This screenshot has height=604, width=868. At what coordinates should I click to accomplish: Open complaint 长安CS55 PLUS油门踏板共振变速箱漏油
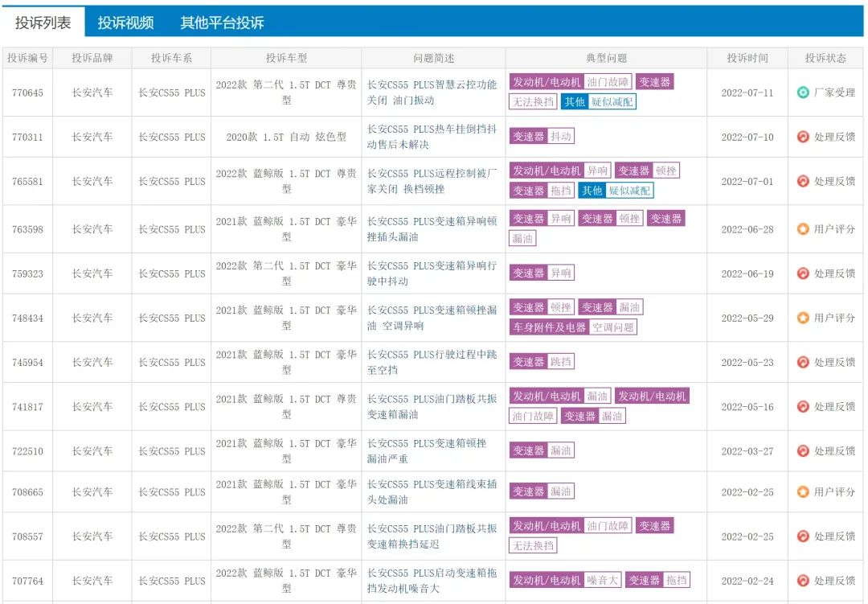[x=432, y=406]
